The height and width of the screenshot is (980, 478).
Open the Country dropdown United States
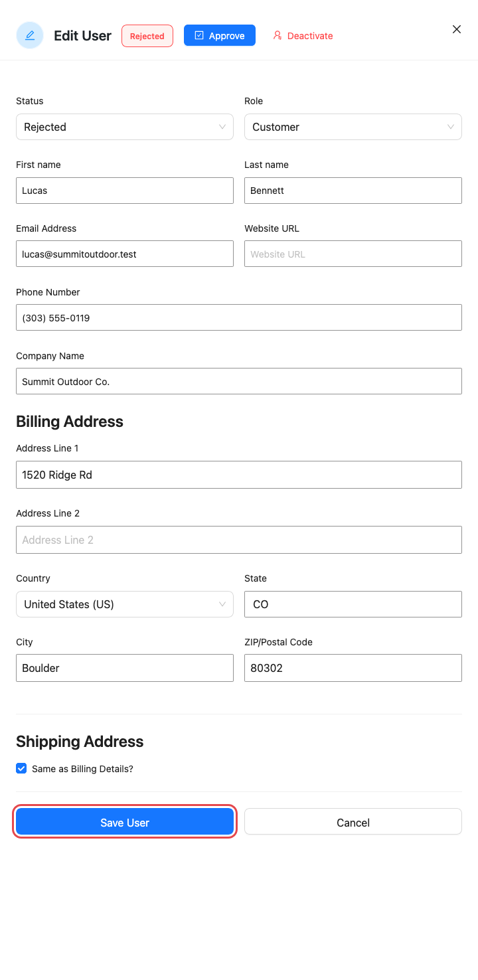coord(125,604)
